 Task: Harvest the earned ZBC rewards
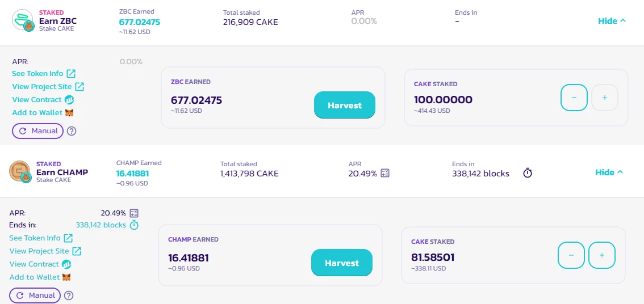click(345, 105)
